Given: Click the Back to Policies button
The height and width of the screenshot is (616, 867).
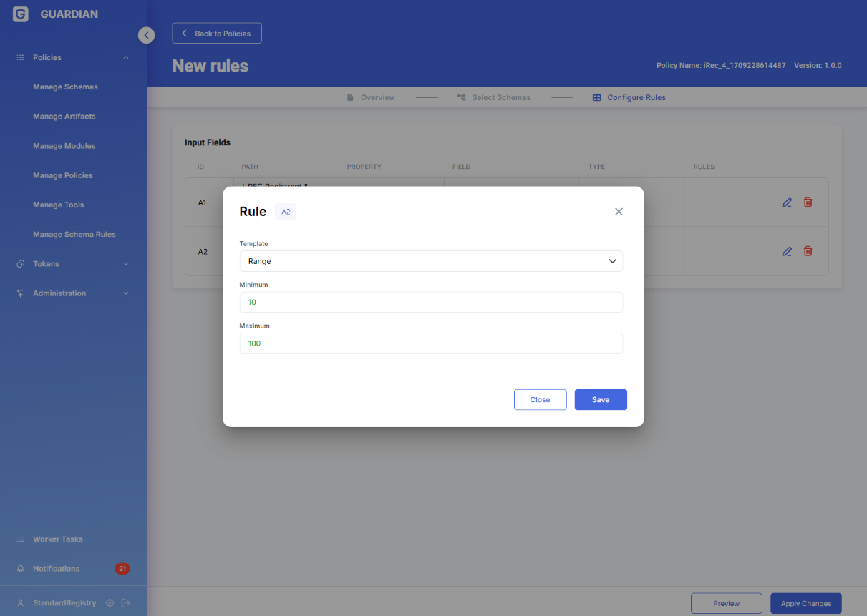Looking at the screenshot, I should (217, 34).
